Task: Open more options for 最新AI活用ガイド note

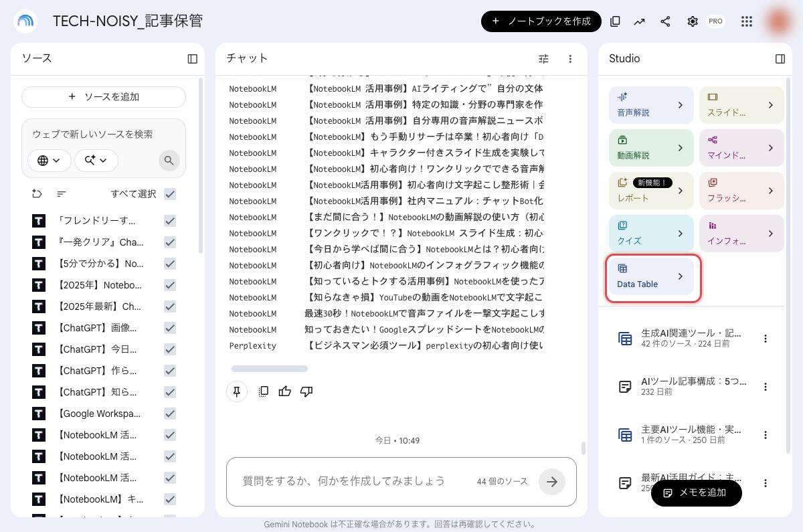Action: tap(766, 483)
